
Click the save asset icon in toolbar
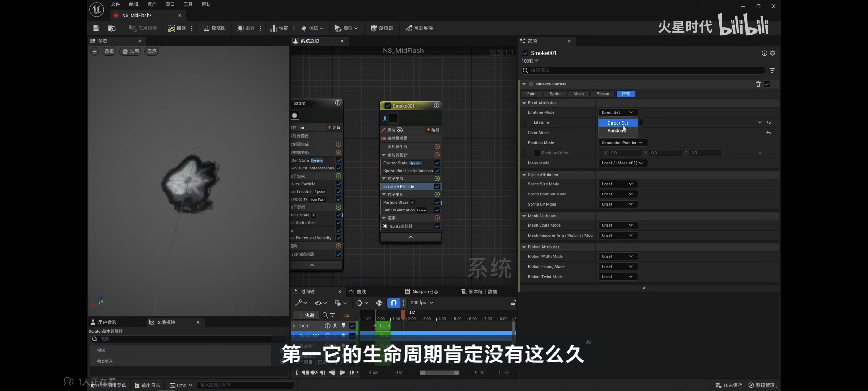point(96,28)
